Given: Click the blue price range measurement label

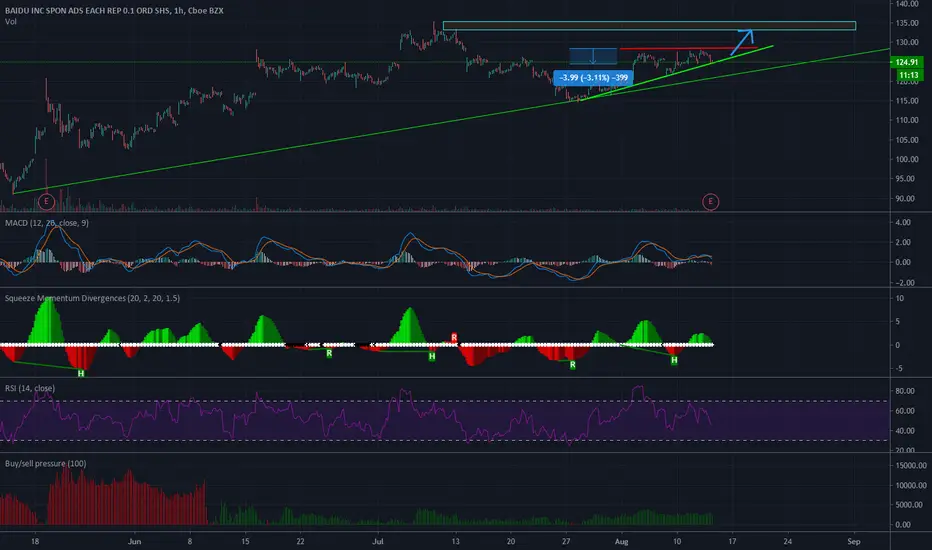Looking at the screenshot, I should 593,77.
